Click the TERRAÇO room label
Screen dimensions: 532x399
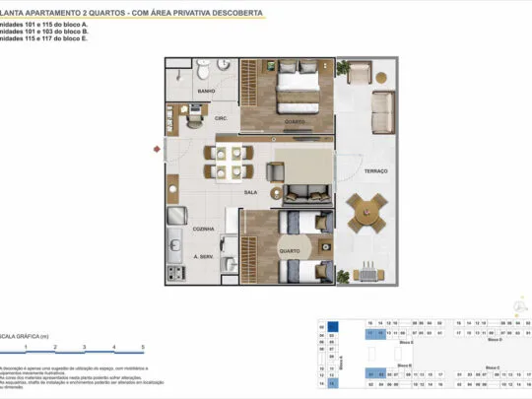[375, 171]
